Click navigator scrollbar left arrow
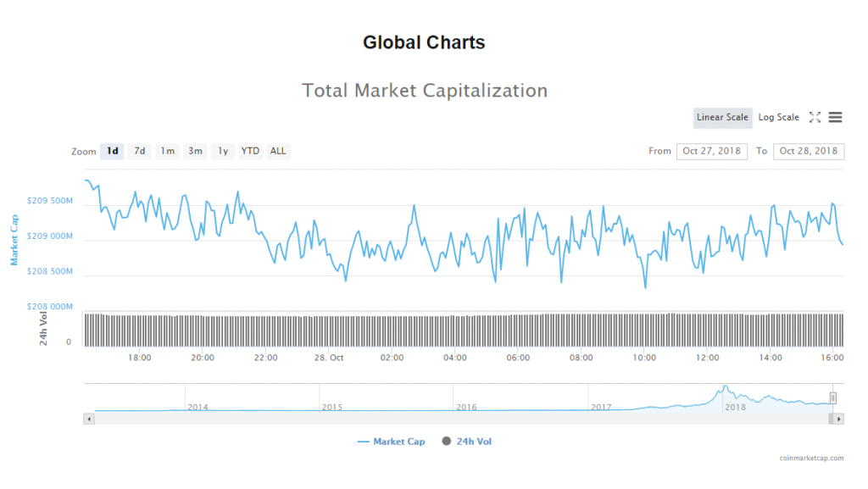 coord(88,419)
